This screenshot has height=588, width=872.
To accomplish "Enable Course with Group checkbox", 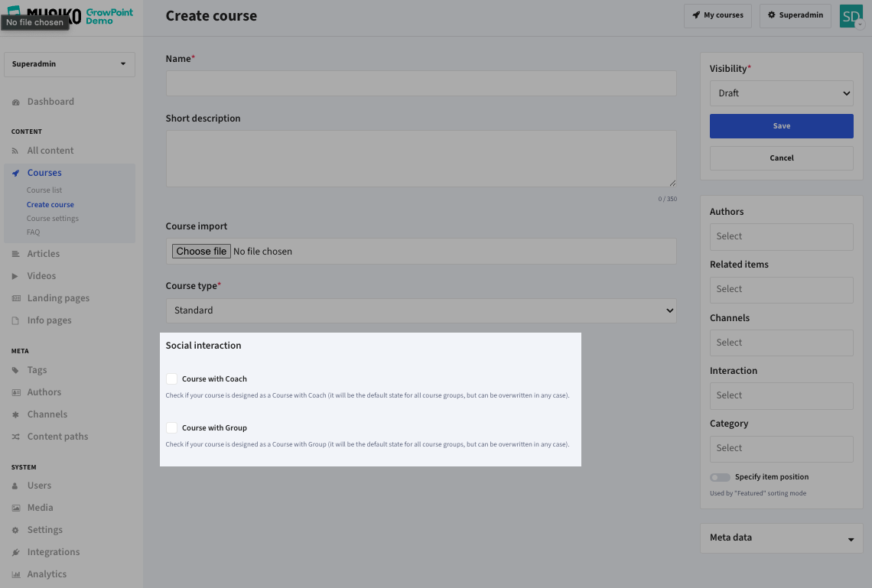I will (171, 428).
